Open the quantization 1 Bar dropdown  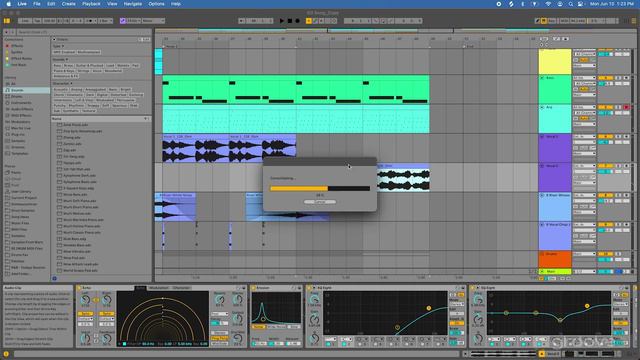coord(105,21)
